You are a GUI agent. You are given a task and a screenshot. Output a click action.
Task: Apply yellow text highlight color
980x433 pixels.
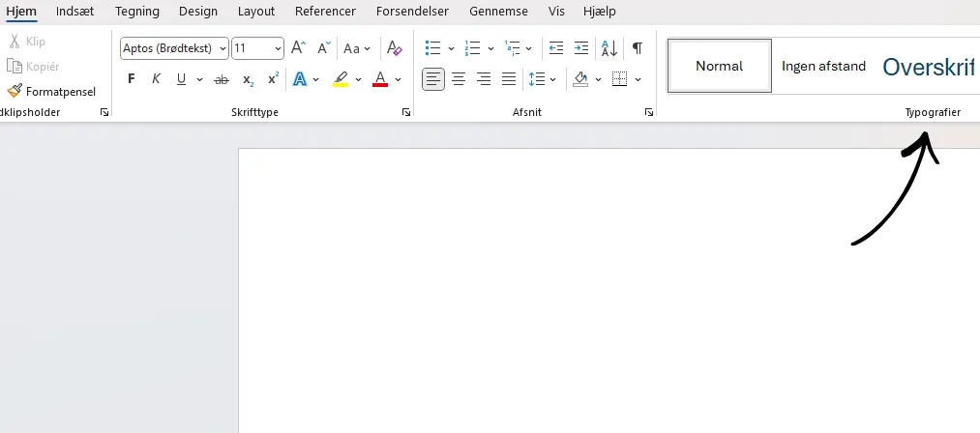(x=341, y=79)
